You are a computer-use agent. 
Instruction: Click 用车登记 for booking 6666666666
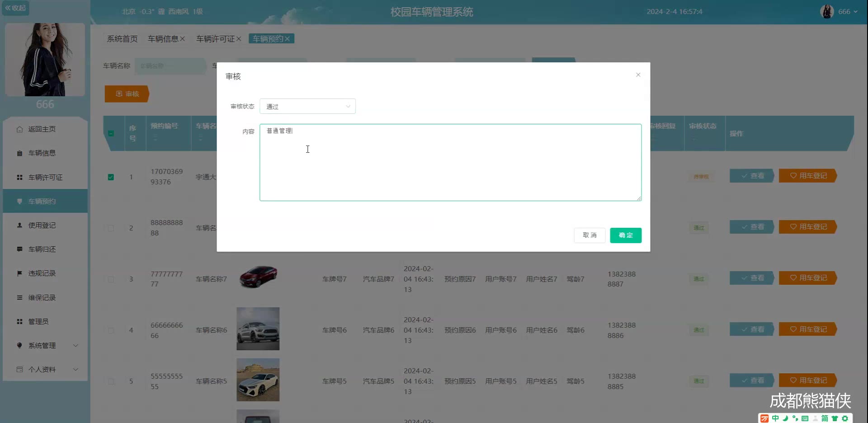(808, 329)
